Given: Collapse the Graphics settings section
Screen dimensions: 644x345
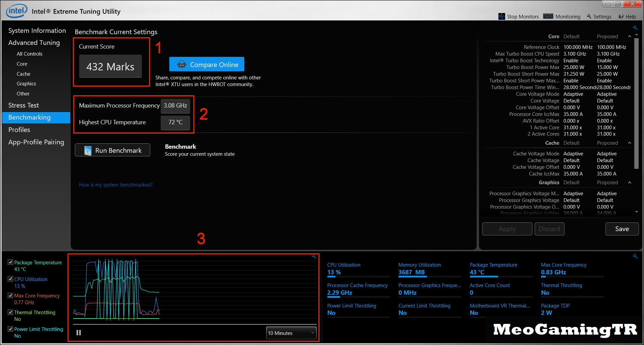Looking at the screenshot, I should [x=630, y=183].
